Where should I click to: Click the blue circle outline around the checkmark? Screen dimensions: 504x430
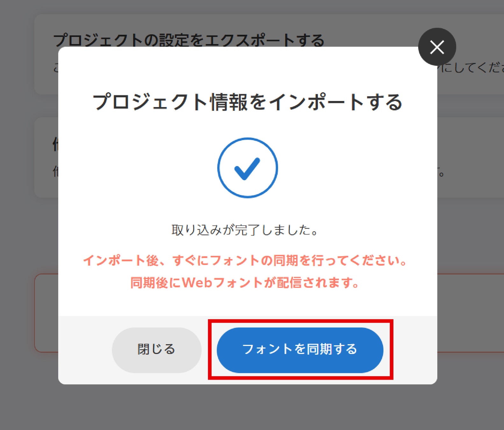[248, 139]
